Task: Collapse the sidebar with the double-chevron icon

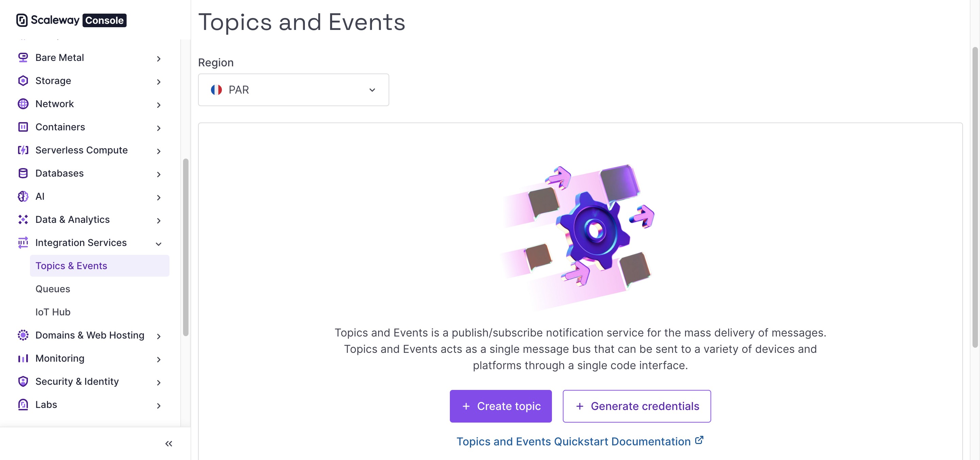Action: point(168,444)
